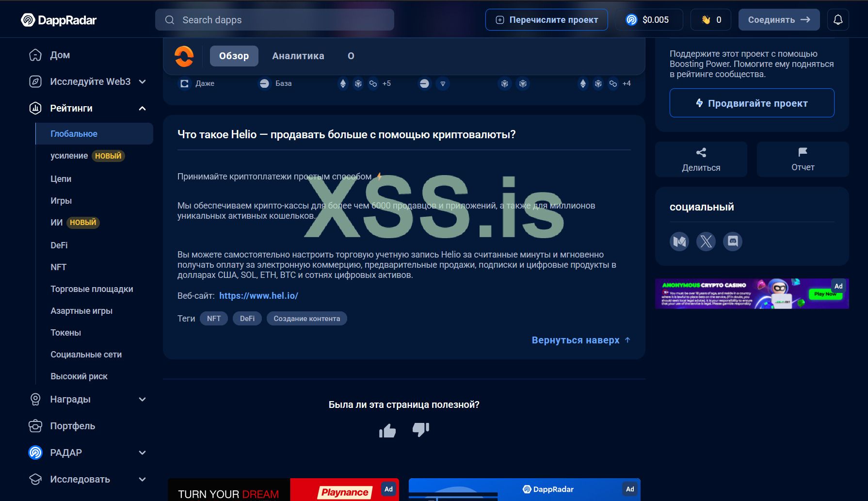868x501 pixels.
Task: Click the RADAR token price icon
Action: (x=631, y=20)
